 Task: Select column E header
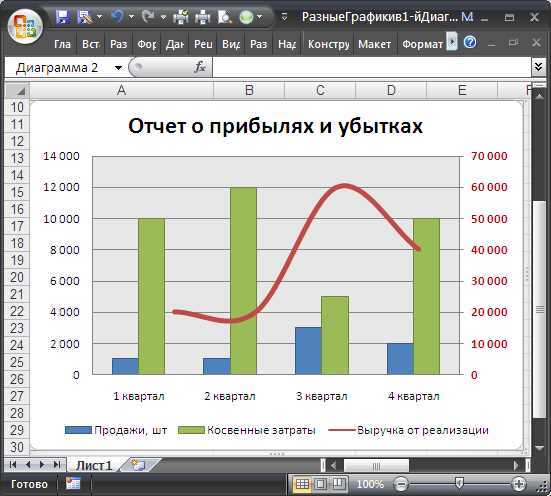(x=462, y=90)
